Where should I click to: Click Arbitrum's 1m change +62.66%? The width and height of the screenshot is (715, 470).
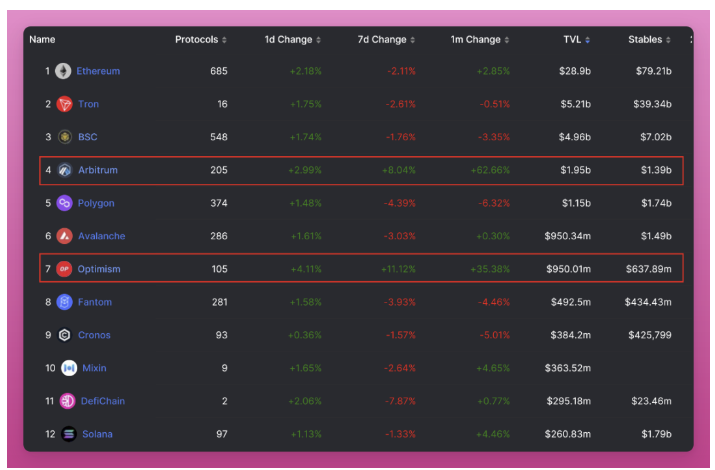(490, 170)
